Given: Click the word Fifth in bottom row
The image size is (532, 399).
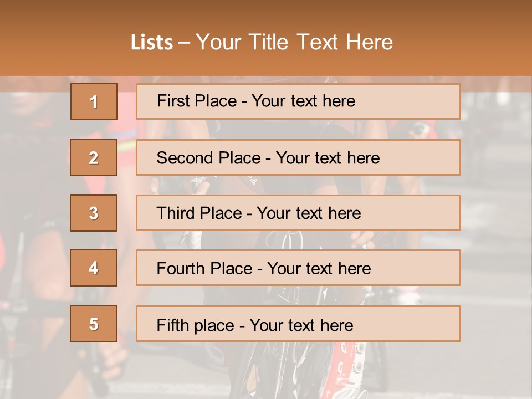Looking at the screenshot, I should [173, 325].
